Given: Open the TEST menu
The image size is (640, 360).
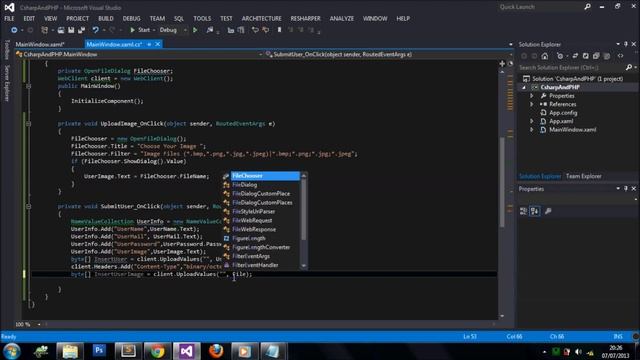Looking at the screenshot, I should point(226,18).
